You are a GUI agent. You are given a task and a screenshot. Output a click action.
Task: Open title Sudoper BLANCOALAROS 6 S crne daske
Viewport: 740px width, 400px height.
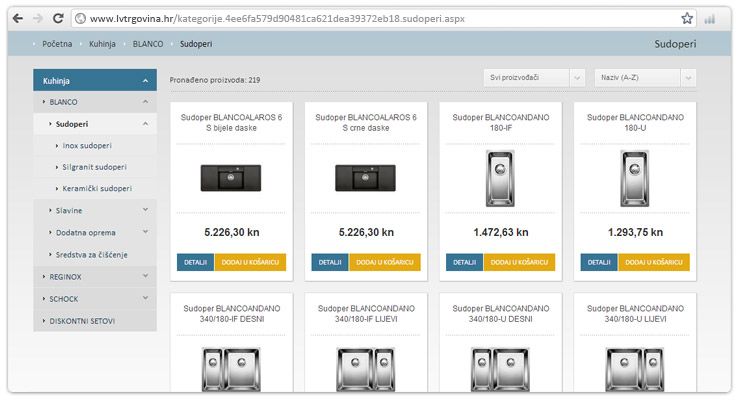366,123
